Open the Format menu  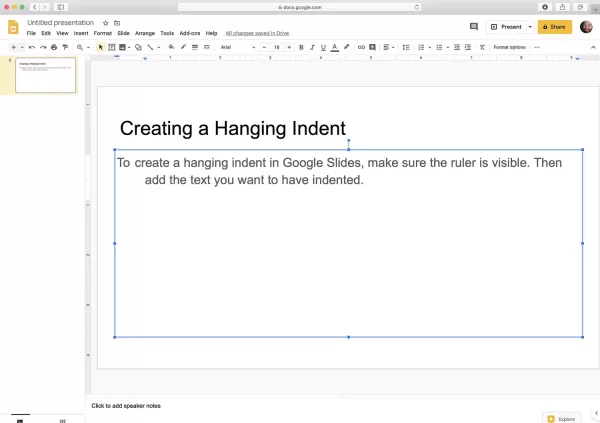(103, 33)
